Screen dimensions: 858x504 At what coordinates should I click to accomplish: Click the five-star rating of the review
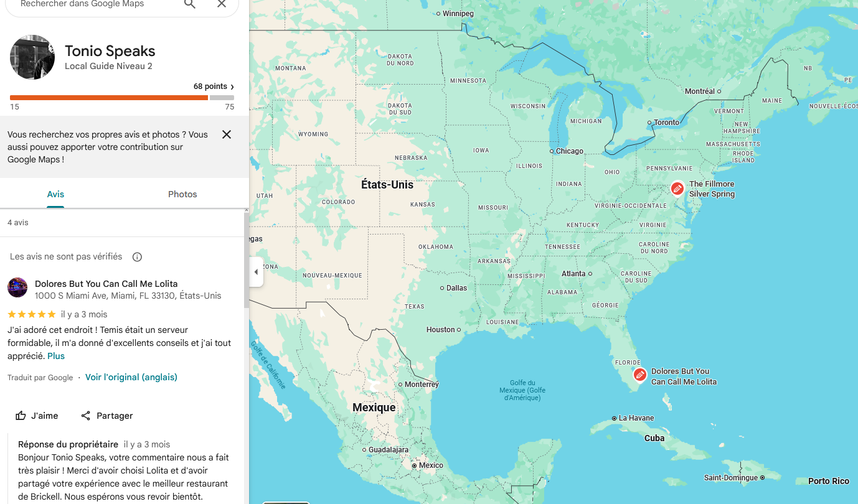coord(32,314)
